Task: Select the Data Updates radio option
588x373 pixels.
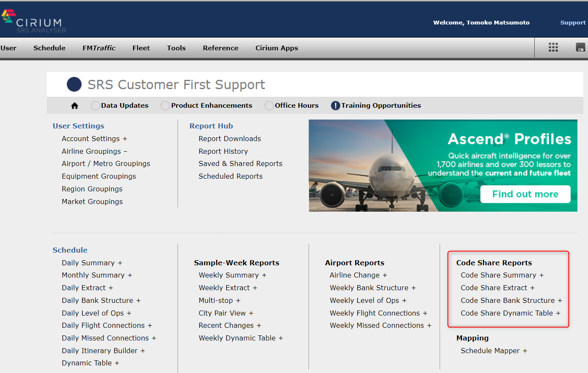Action: coord(96,106)
